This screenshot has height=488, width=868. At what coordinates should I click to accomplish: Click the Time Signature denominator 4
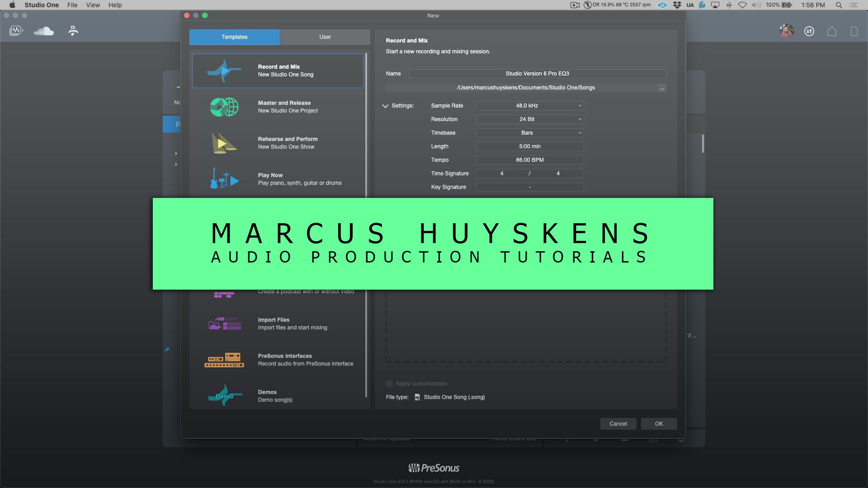click(558, 174)
